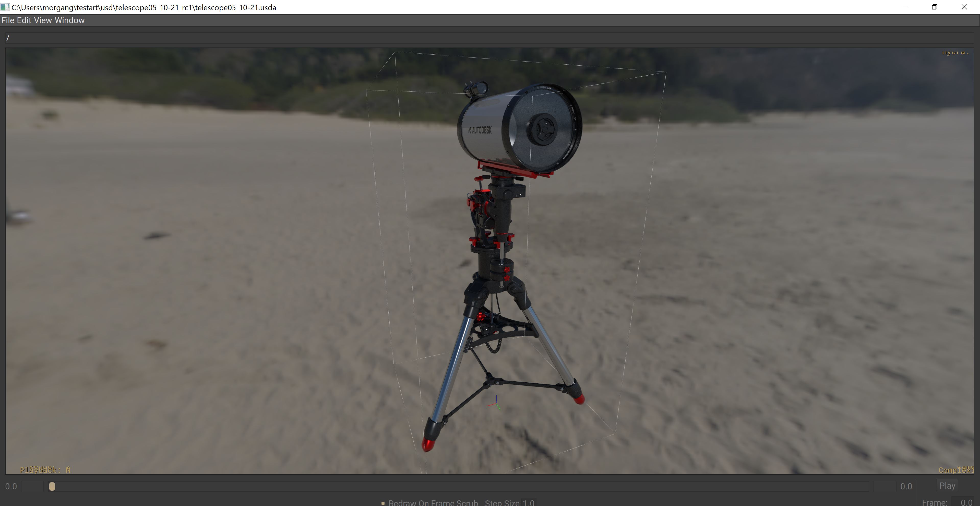Open the File menu
Image resolution: width=980 pixels, height=506 pixels.
[8, 20]
